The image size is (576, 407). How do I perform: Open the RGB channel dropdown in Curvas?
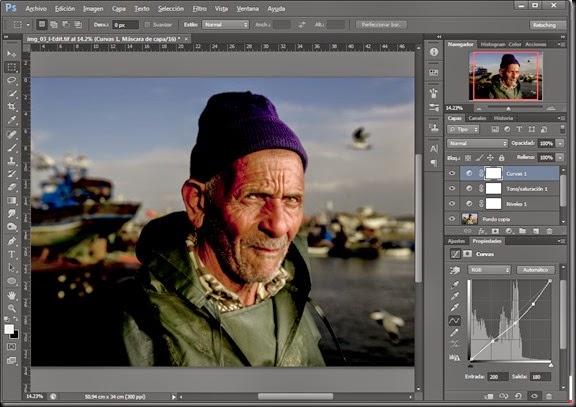coord(489,270)
